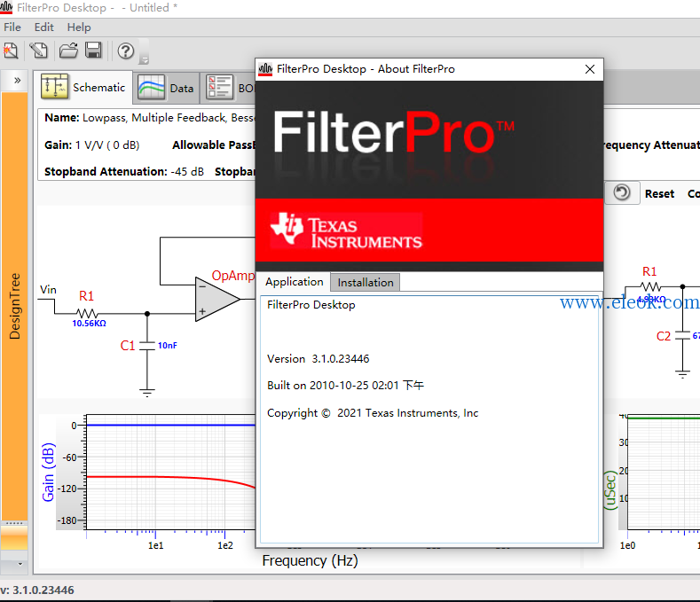The height and width of the screenshot is (602, 700).
Task: Expand the DesignTree panel with the chevron
Action: pyautogui.click(x=17, y=81)
